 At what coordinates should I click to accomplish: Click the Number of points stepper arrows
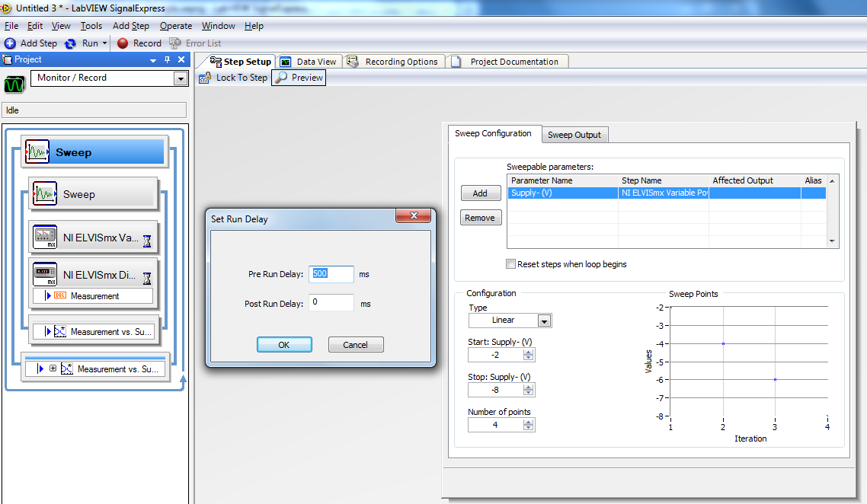[529, 424]
